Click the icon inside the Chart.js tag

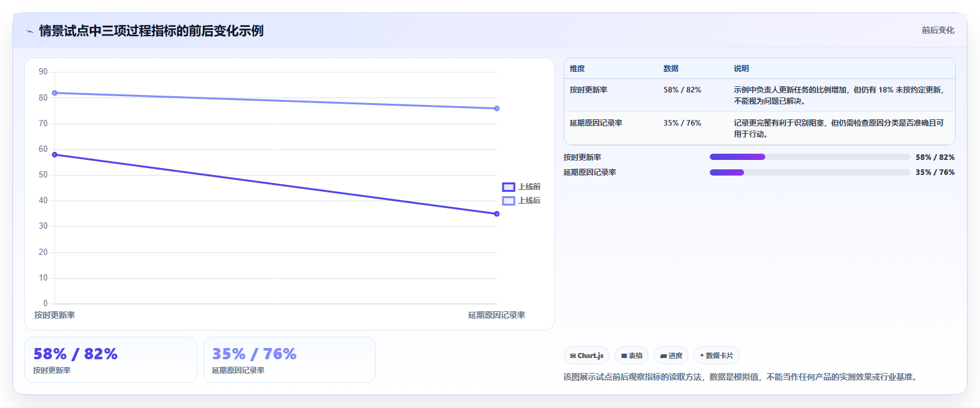click(573, 356)
